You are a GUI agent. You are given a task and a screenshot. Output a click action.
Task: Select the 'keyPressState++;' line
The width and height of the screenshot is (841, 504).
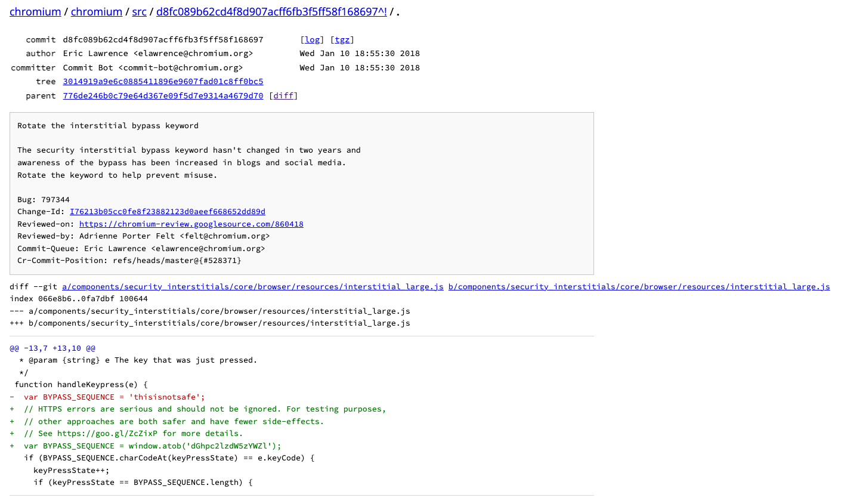click(72, 471)
